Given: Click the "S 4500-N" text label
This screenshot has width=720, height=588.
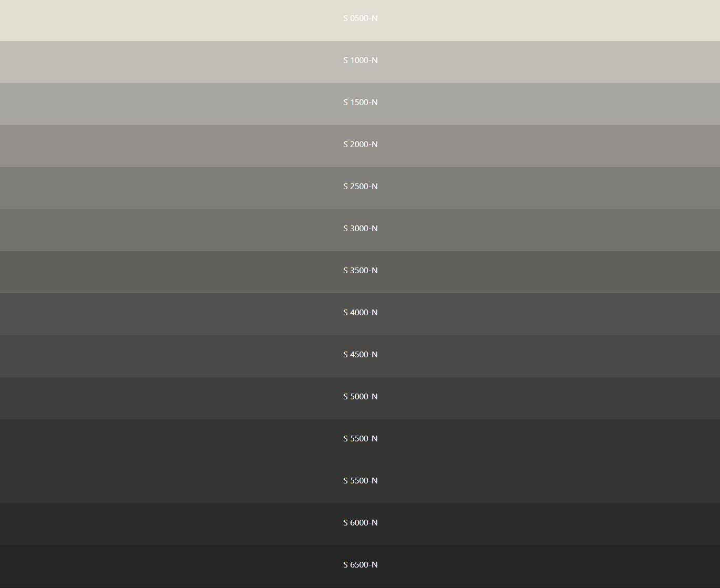Looking at the screenshot, I should (360, 355).
